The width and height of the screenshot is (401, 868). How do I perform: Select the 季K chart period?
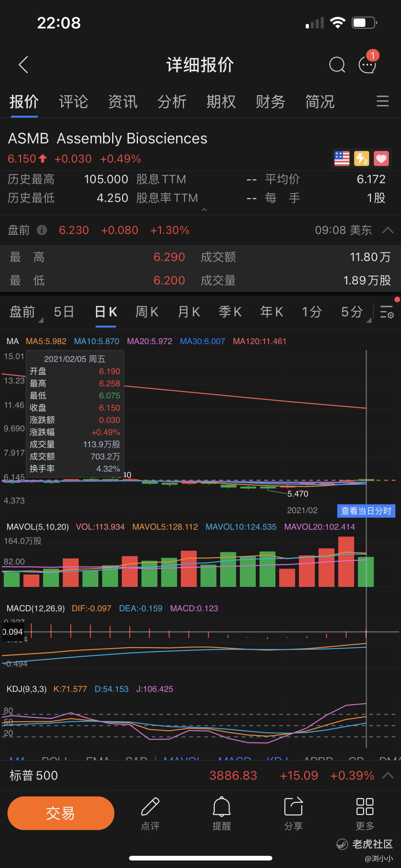230,312
